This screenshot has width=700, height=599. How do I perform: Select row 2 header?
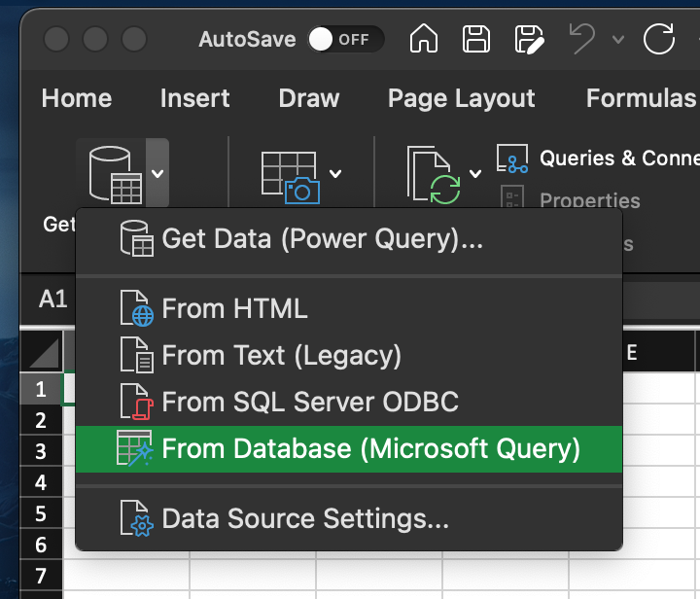(41, 420)
